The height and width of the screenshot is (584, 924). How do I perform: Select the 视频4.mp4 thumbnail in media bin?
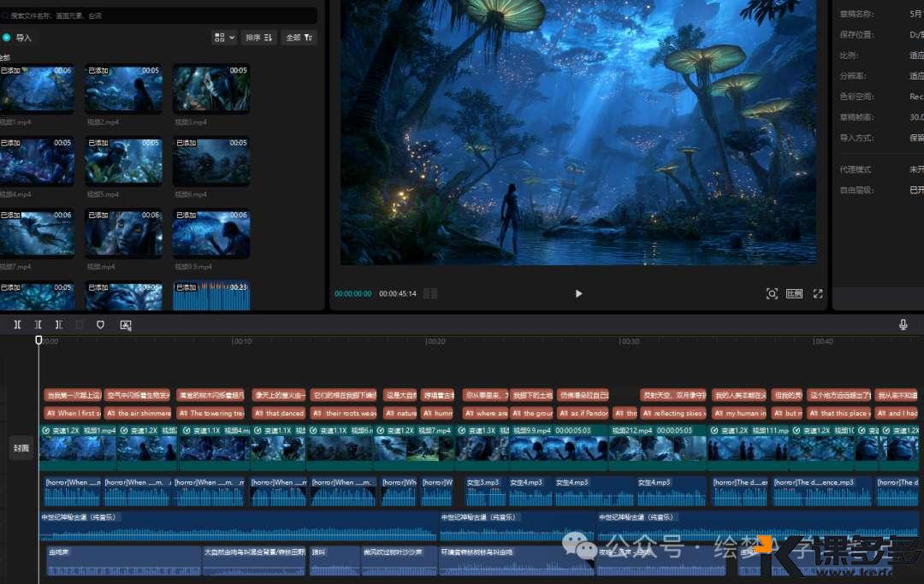coord(37,161)
